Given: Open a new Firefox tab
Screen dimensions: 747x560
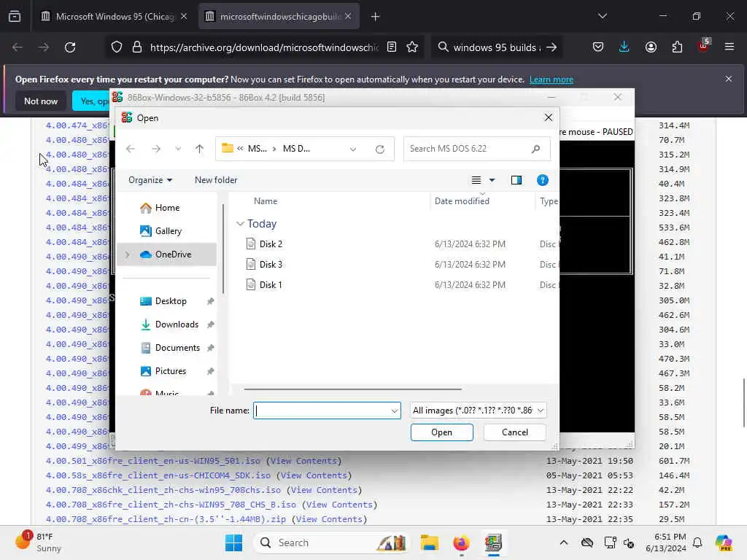Looking at the screenshot, I should 376,17.
